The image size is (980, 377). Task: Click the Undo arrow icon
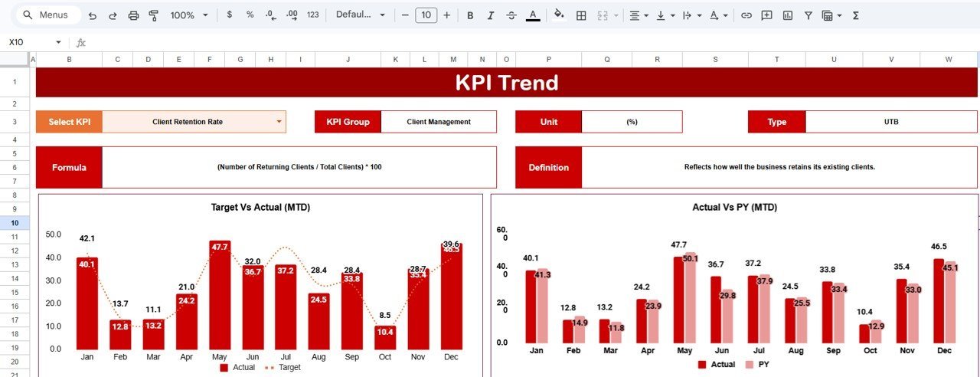pyautogui.click(x=93, y=15)
